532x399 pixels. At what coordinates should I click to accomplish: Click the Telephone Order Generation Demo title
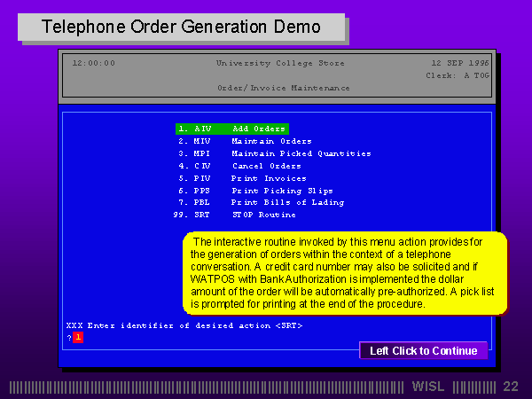pos(181,27)
